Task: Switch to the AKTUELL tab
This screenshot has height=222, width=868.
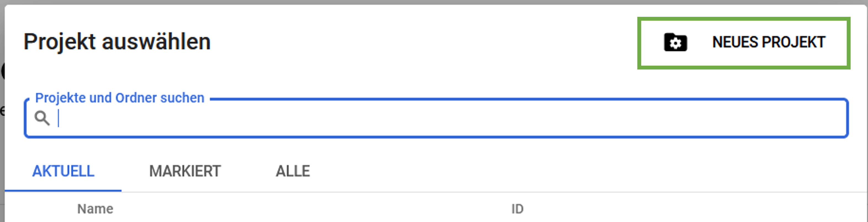Action: coord(63,172)
